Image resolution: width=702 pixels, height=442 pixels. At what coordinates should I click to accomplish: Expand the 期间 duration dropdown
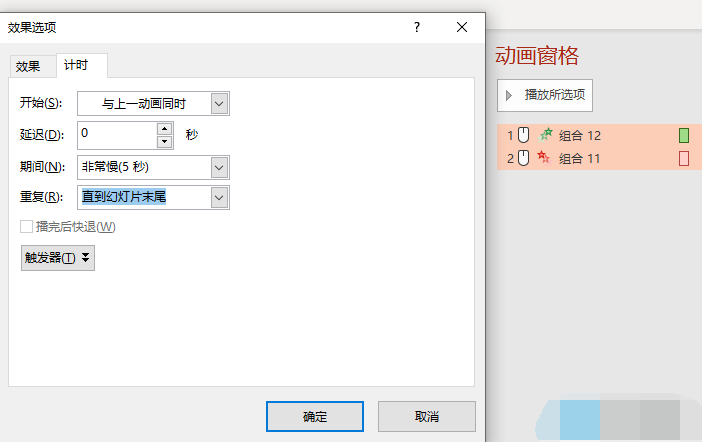pos(220,166)
